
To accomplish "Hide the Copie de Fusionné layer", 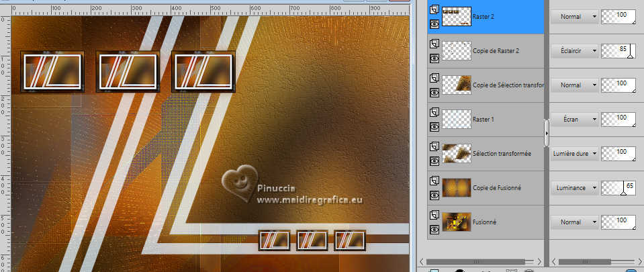I will coord(434,195).
